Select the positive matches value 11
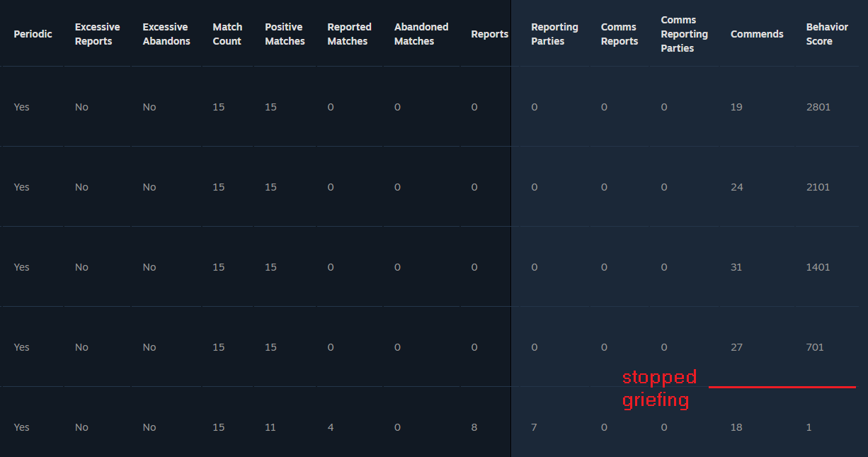 pyautogui.click(x=270, y=427)
